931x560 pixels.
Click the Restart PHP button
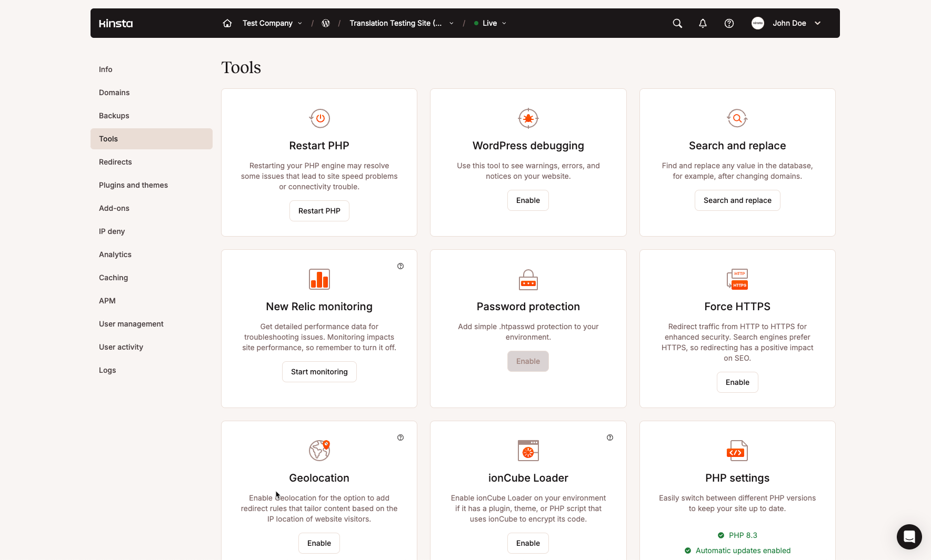point(319,211)
